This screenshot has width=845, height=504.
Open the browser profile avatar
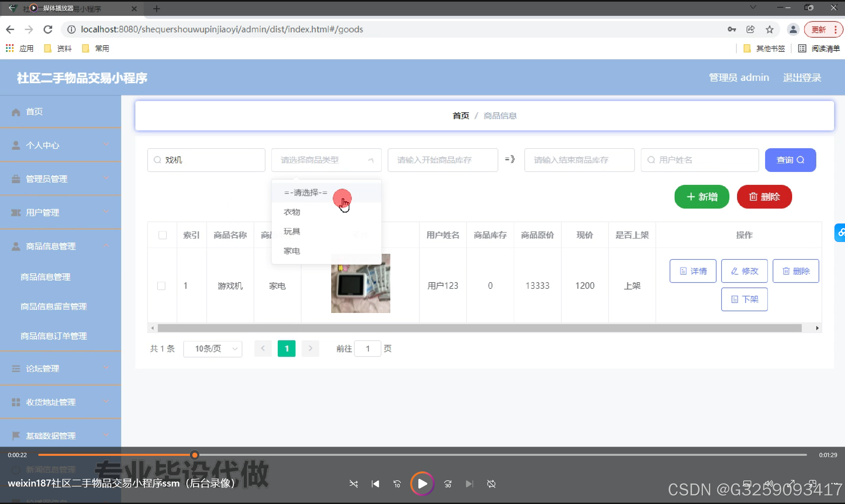(x=793, y=30)
